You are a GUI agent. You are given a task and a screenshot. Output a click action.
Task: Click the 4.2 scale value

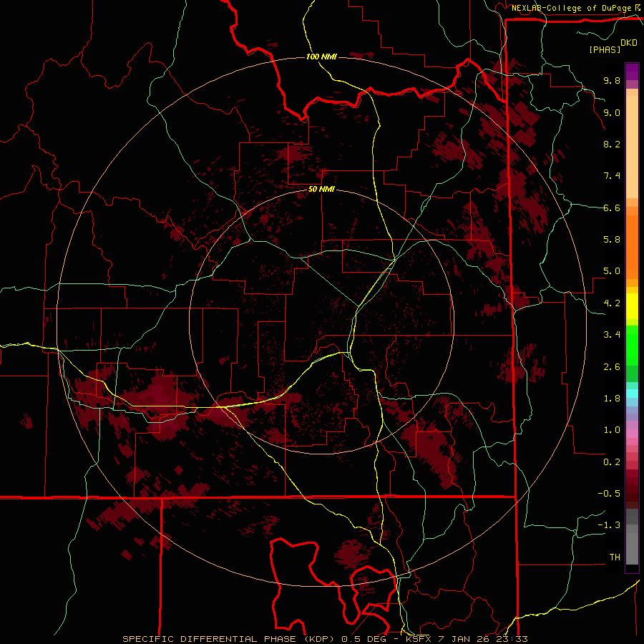[x=612, y=303]
